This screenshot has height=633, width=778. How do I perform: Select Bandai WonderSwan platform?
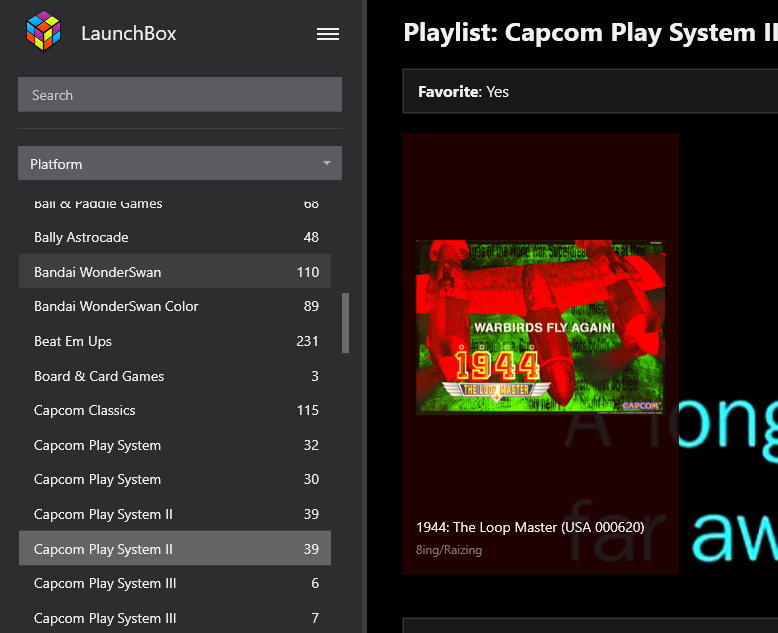(175, 271)
